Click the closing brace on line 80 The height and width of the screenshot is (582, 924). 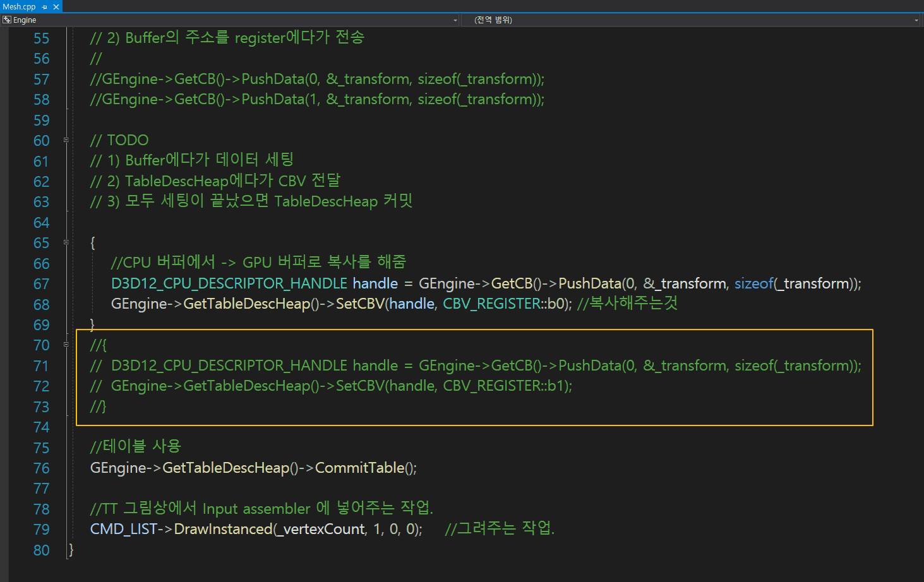coord(71,550)
